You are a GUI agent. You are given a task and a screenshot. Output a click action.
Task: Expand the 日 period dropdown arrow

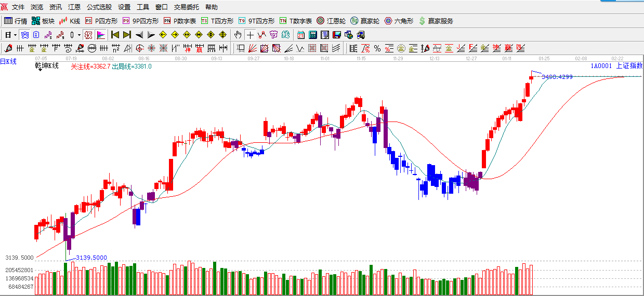(x=15, y=35)
